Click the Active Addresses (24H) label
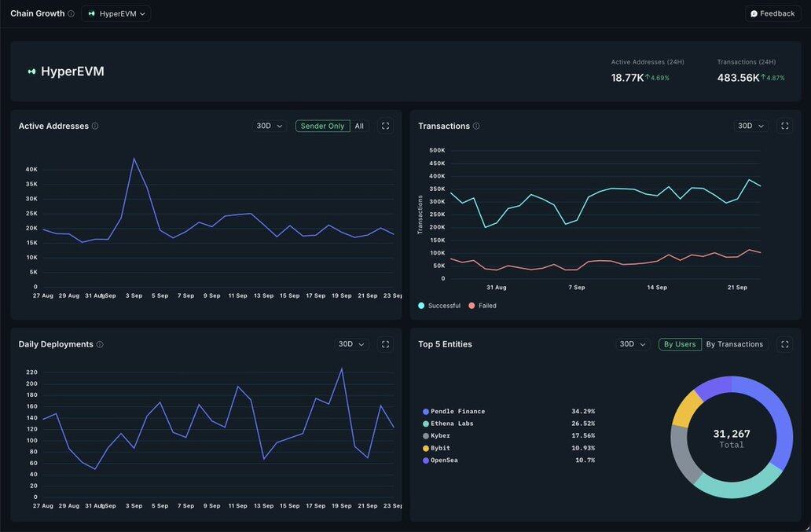This screenshot has width=811, height=532. pos(648,62)
